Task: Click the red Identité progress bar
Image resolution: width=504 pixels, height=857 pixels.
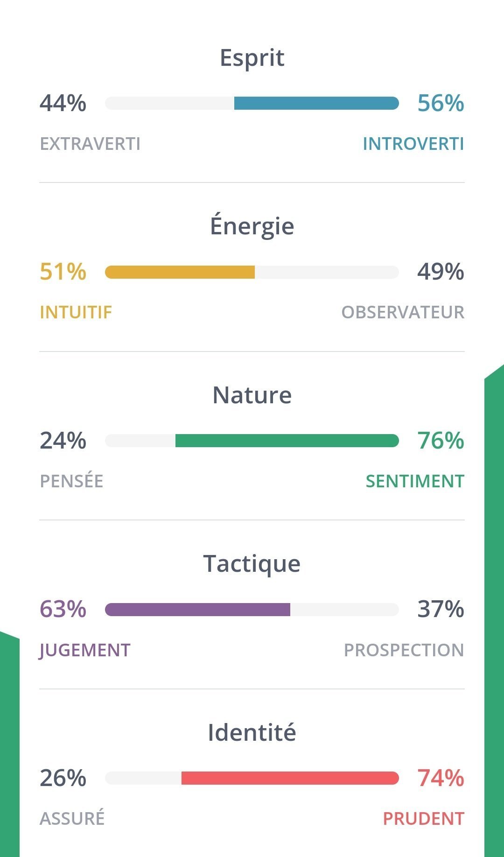Action: click(290, 778)
